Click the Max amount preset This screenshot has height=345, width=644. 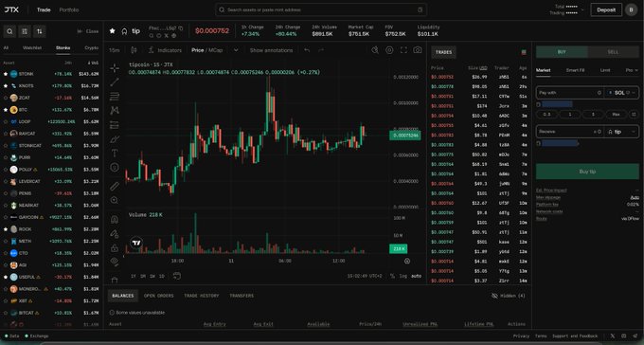616,115
